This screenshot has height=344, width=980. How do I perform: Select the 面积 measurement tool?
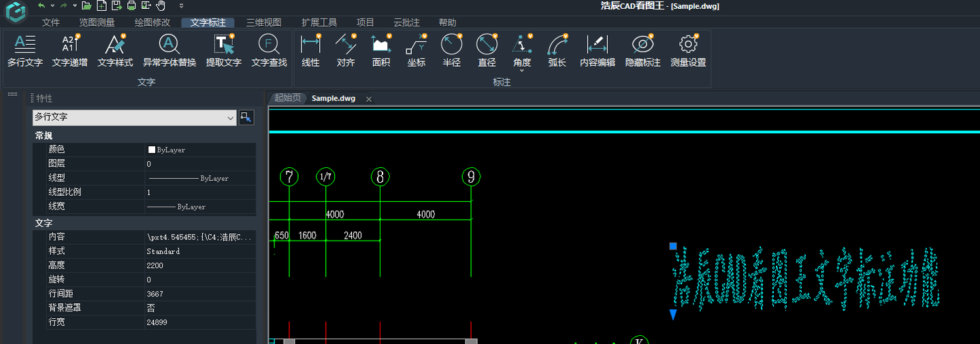pyautogui.click(x=381, y=51)
